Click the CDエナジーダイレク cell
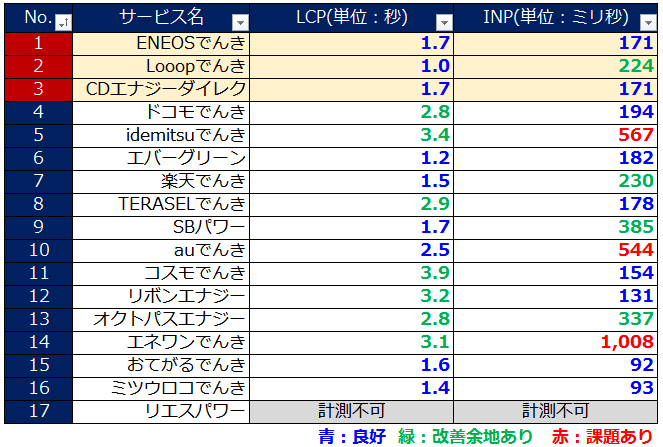 (x=166, y=89)
